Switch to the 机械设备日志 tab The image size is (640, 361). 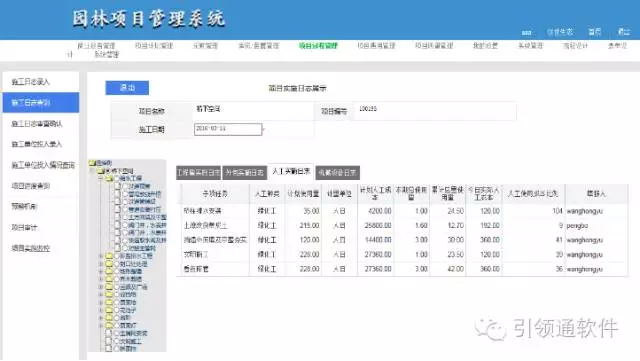click(x=338, y=173)
